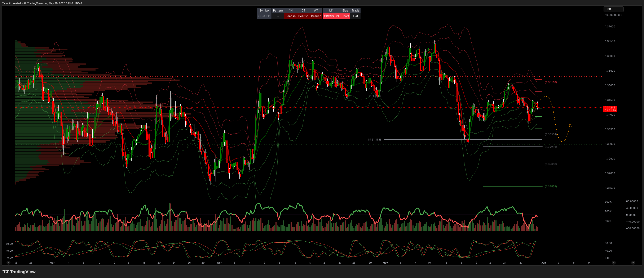Click the 4H timeframe header
The width and height of the screenshot is (644, 278).
(x=291, y=10)
